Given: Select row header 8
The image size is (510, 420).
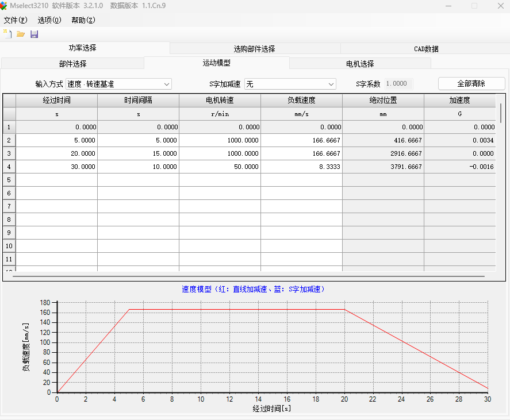Looking at the screenshot, I should (9, 219).
